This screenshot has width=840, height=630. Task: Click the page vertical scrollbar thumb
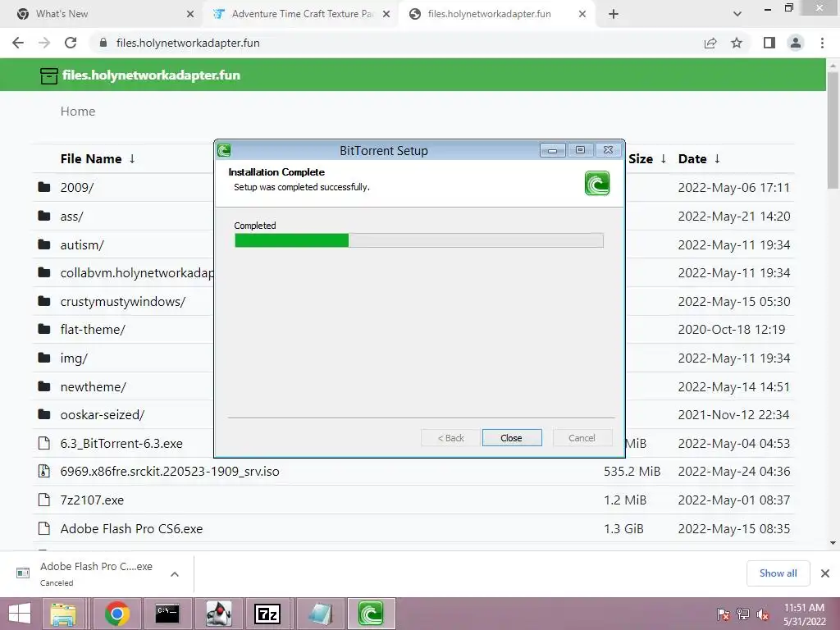tap(833, 130)
